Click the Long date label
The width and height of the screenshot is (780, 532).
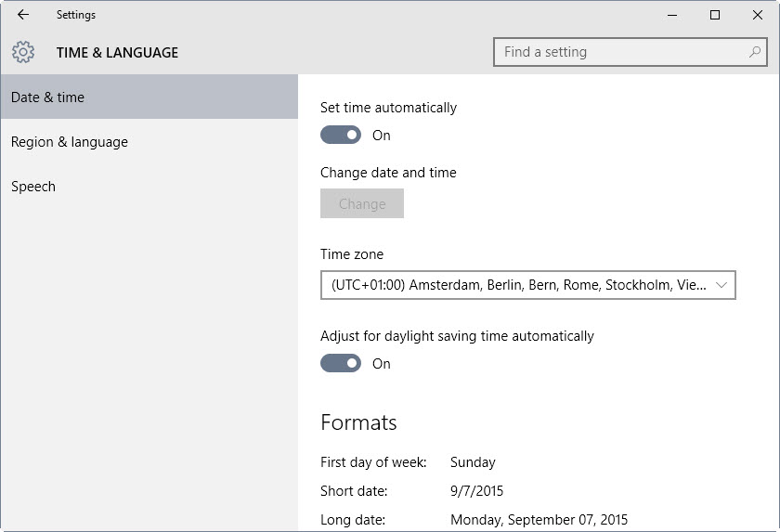[353, 520]
